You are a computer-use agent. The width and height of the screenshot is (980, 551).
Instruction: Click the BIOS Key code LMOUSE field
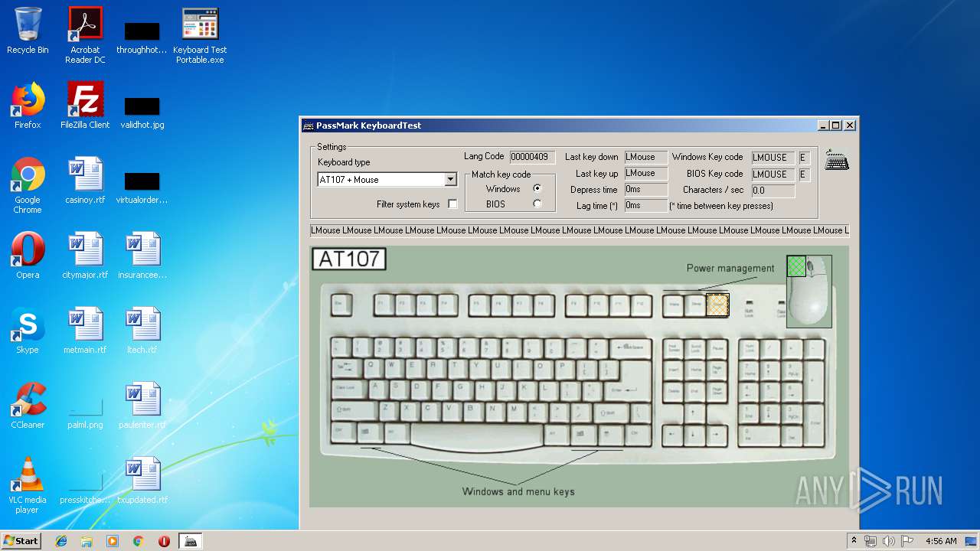pos(773,174)
